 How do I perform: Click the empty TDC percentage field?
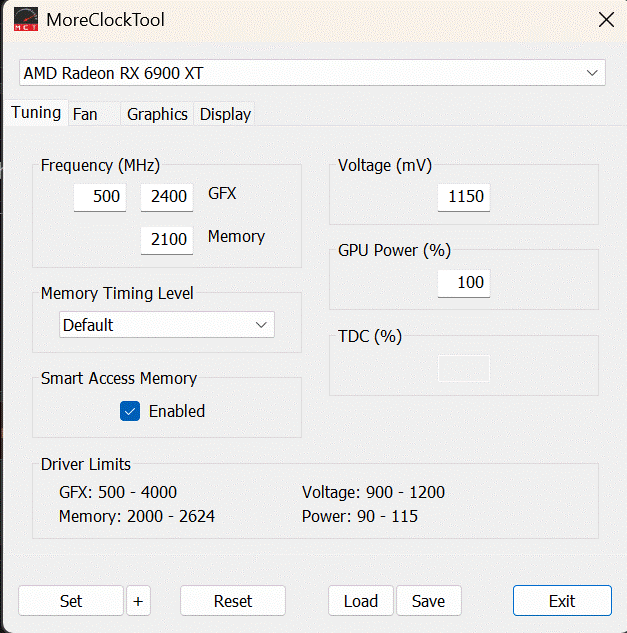click(x=464, y=368)
